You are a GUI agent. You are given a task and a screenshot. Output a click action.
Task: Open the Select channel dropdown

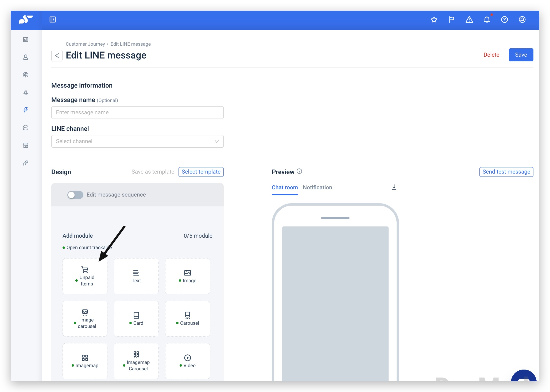tap(137, 141)
